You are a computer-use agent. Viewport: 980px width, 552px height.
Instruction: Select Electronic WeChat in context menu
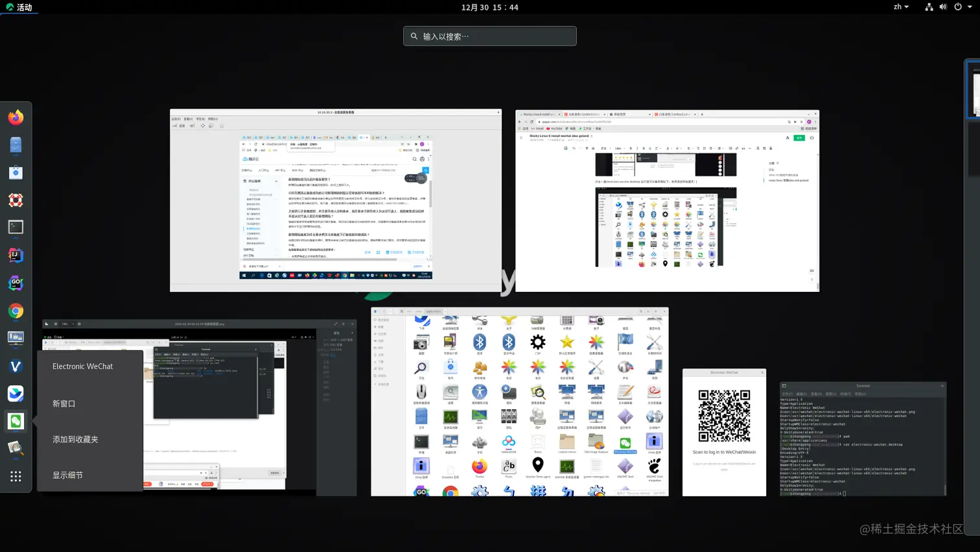pyautogui.click(x=82, y=366)
